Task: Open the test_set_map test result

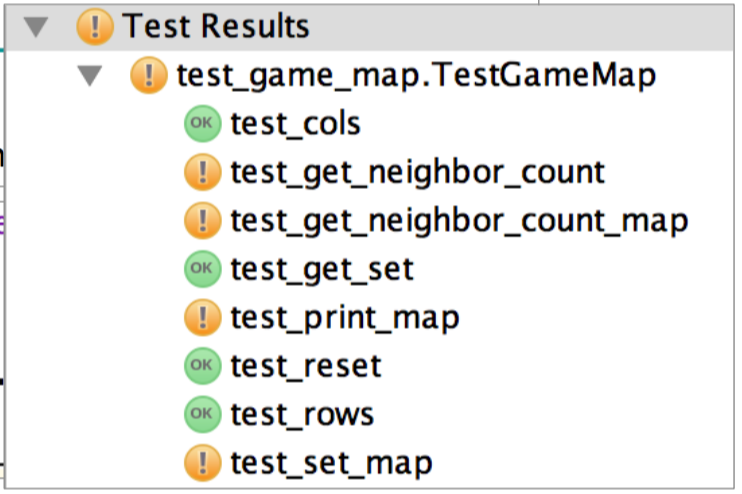Action: click(x=331, y=462)
